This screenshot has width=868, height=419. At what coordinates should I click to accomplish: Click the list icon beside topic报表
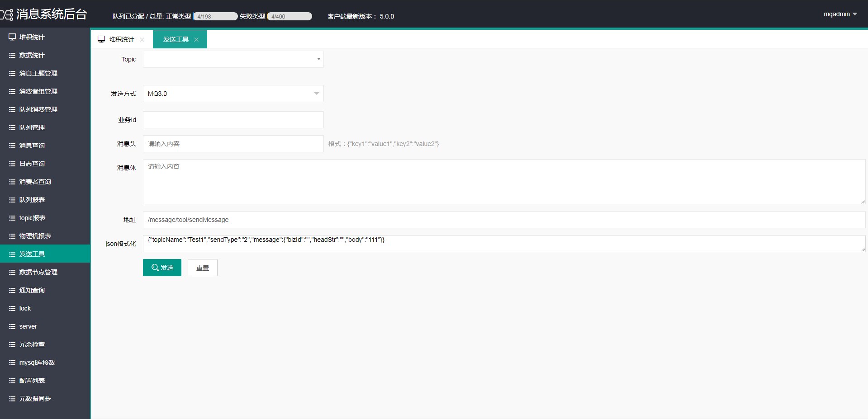pos(12,218)
